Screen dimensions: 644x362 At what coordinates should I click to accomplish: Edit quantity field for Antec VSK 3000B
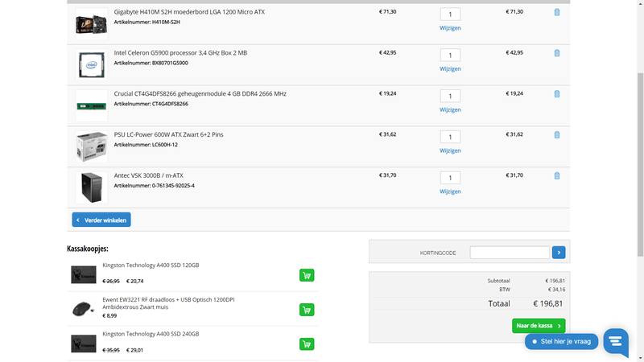click(x=450, y=178)
